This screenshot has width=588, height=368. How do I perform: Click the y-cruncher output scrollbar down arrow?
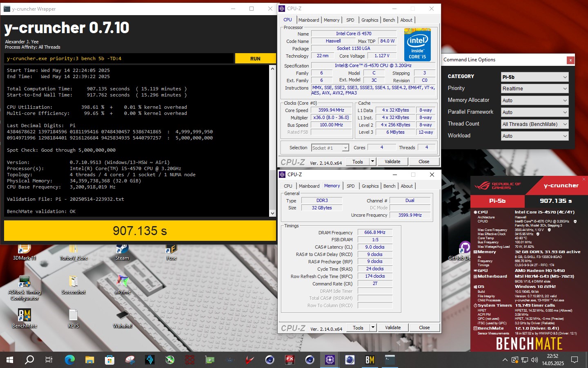pyautogui.click(x=272, y=213)
